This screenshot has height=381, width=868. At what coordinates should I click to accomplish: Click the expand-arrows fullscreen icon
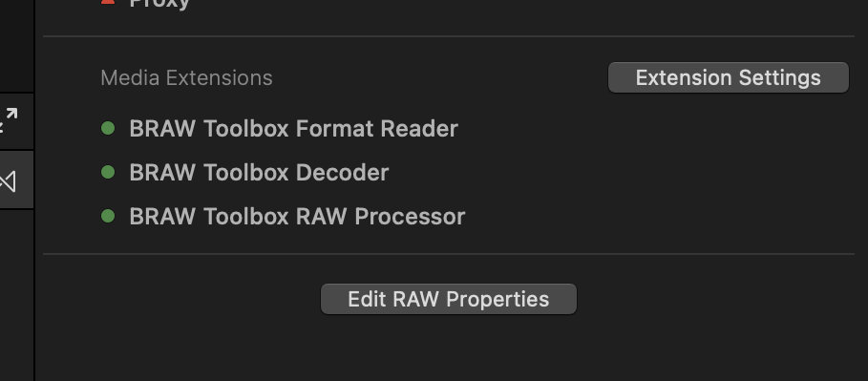point(10,120)
